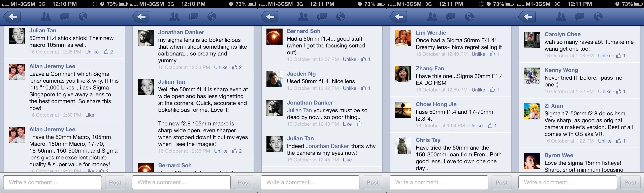Tap thumbs-up icon on Chow Hong Jie's comment
644x193 pixels.
490,126
